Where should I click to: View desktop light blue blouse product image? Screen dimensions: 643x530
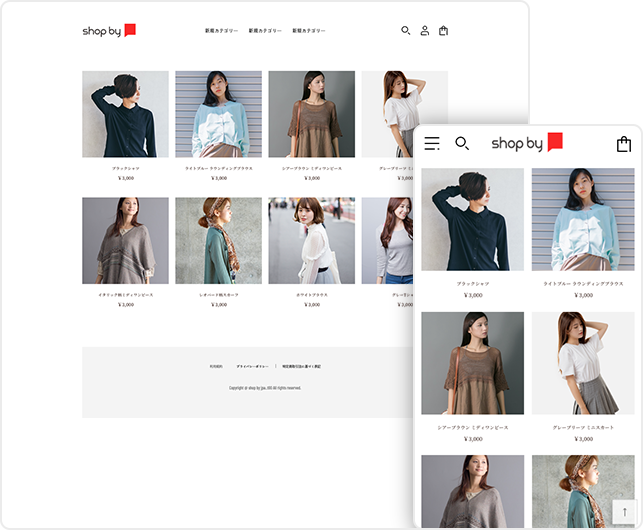coord(218,114)
